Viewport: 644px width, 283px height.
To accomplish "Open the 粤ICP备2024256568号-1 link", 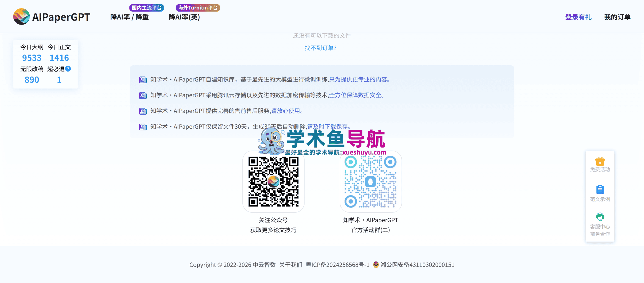I will [338, 265].
